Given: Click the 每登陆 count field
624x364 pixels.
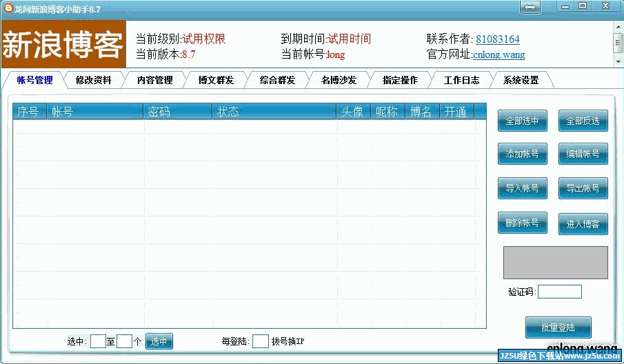Looking at the screenshot, I should (260, 341).
